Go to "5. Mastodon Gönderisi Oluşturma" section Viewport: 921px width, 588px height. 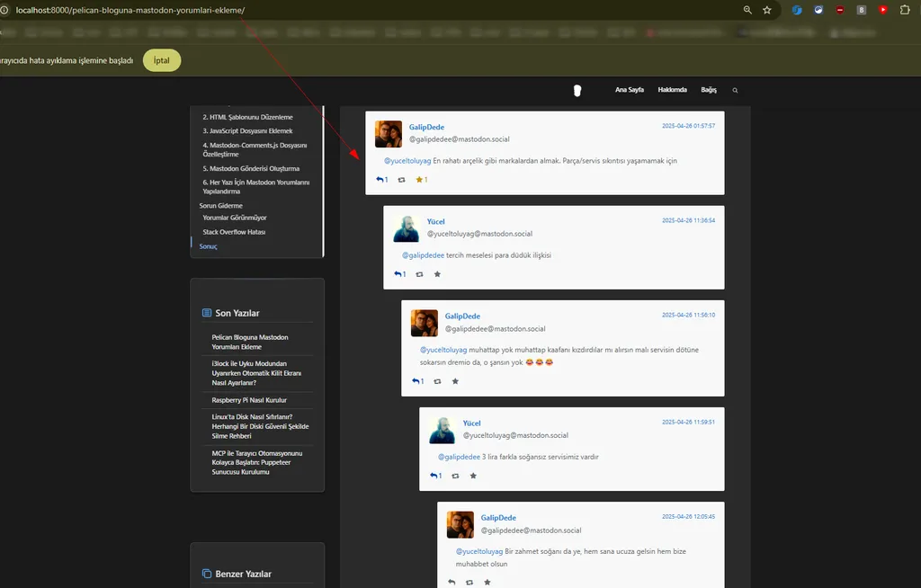click(x=252, y=169)
